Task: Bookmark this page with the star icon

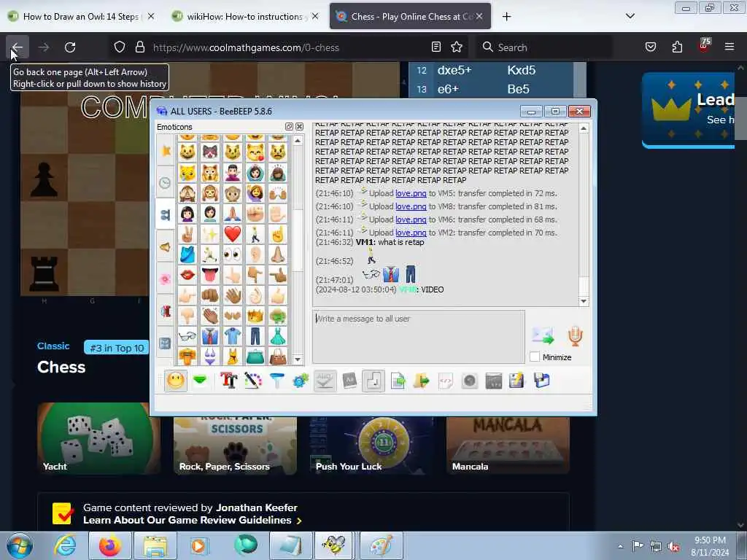Action: (457, 47)
